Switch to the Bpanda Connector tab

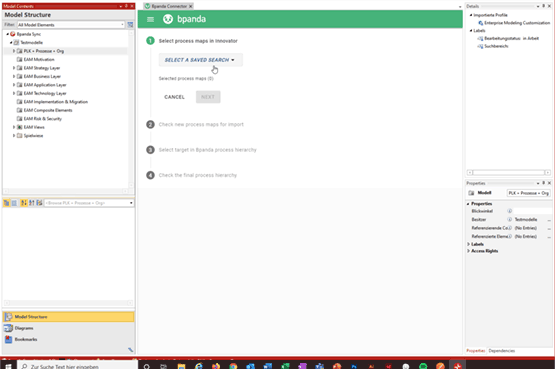pos(169,6)
